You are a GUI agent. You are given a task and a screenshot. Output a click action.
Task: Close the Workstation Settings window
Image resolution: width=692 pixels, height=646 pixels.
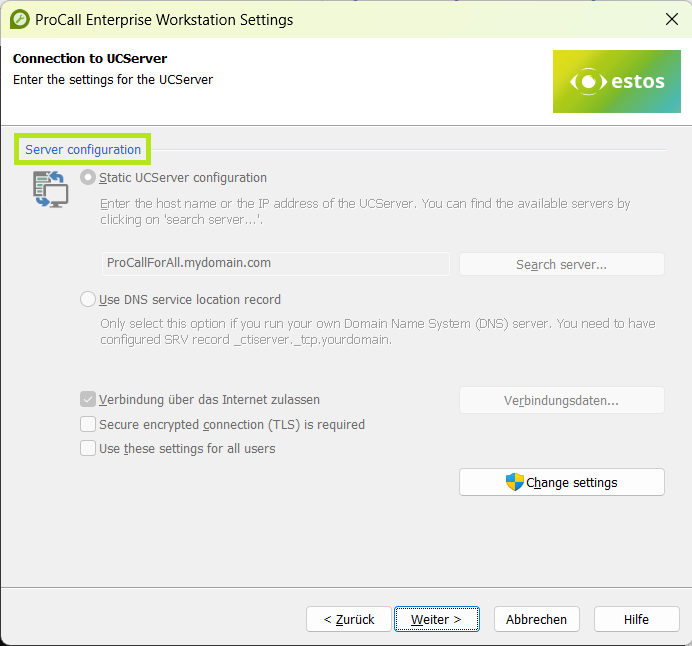tap(671, 19)
